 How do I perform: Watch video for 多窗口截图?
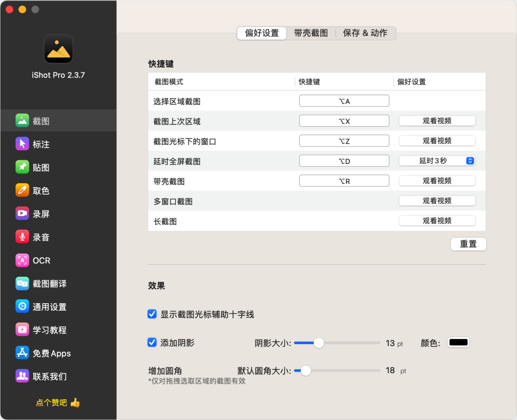[437, 201]
